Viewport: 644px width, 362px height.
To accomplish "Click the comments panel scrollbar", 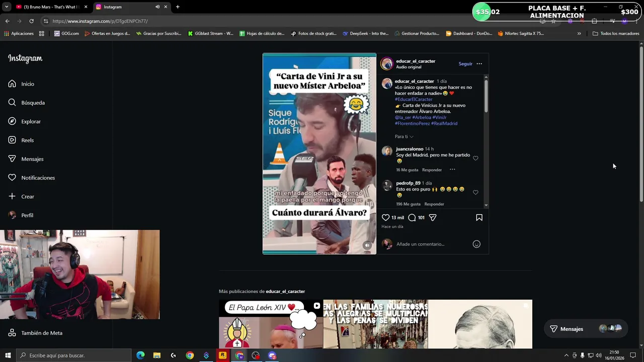I will click(x=486, y=96).
